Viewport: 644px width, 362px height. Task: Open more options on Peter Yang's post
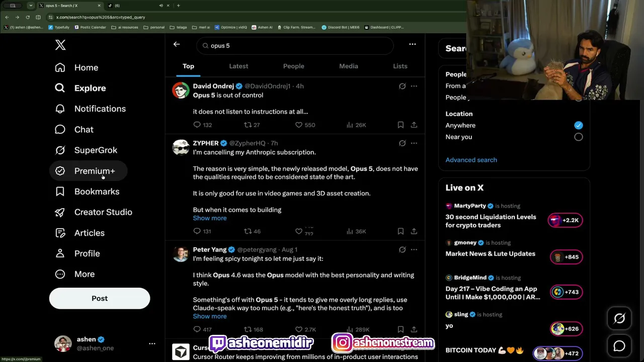coord(414,249)
